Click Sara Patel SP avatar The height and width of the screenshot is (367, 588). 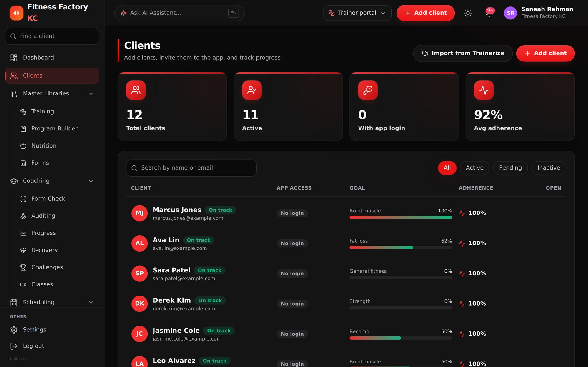coord(139,274)
